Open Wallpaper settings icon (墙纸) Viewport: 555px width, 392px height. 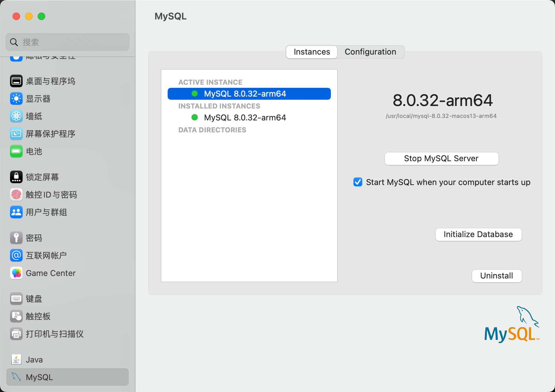coord(16,116)
